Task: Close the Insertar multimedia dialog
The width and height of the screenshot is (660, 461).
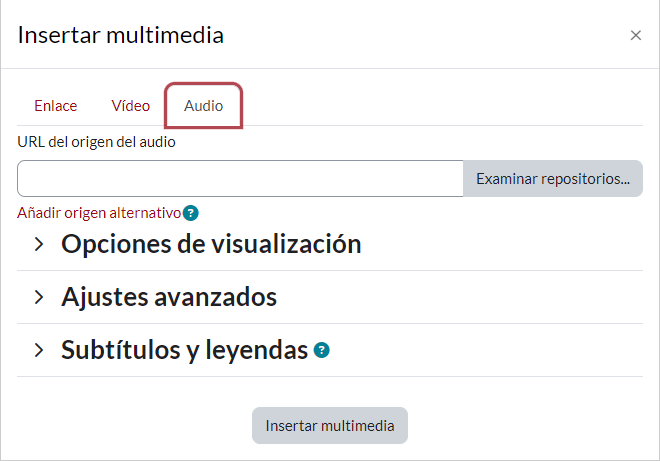Action: [x=636, y=35]
